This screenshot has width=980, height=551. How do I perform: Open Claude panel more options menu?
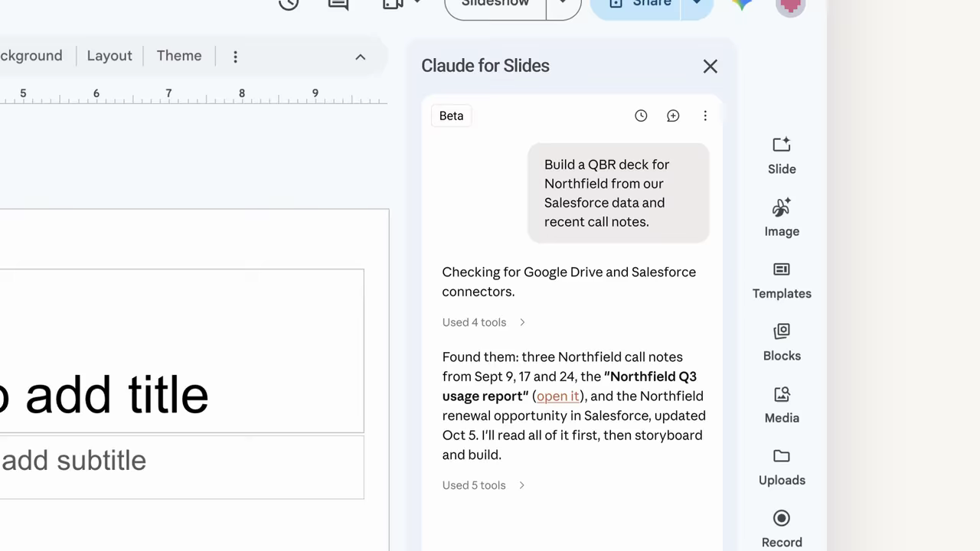tap(705, 116)
